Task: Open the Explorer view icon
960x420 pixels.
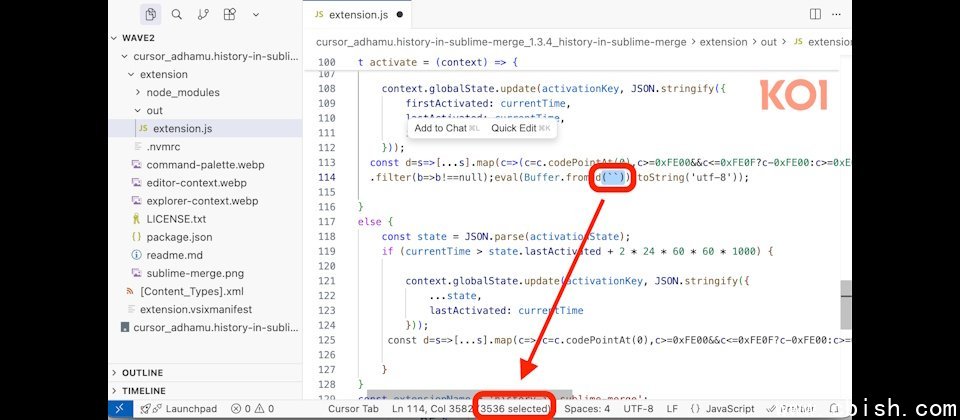Action: coord(151,14)
